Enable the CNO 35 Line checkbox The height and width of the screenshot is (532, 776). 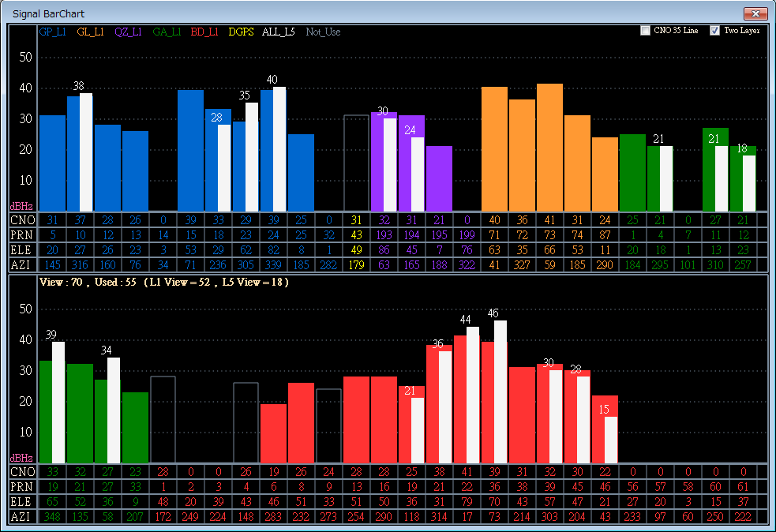pyautogui.click(x=645, y=31)
